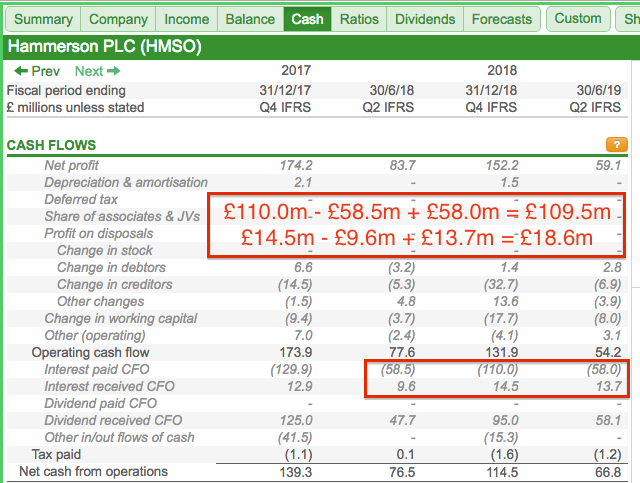Screen dimensions: 640x483
Task: Click the Operating cash flow row label
Action: coord(91,352)
